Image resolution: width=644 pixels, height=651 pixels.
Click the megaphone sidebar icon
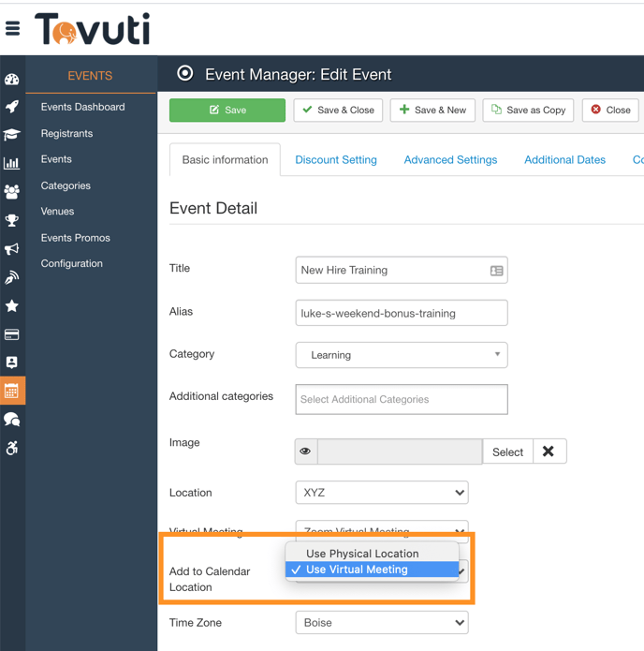(x=12, y=248)
